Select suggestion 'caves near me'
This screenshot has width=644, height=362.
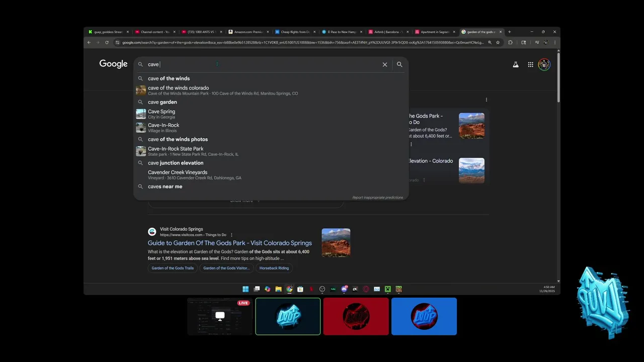tap(271, 187)
